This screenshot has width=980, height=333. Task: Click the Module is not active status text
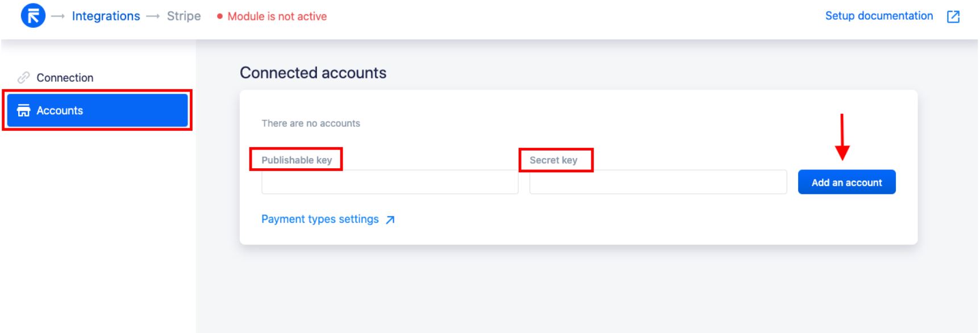277,16
